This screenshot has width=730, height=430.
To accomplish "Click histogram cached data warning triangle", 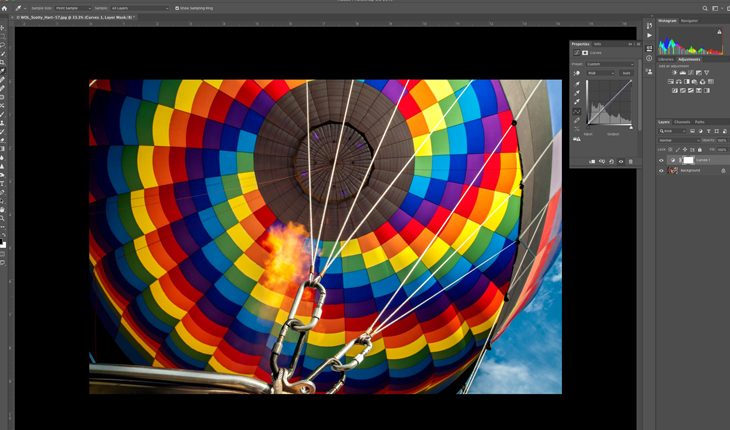I will point(719,32).
